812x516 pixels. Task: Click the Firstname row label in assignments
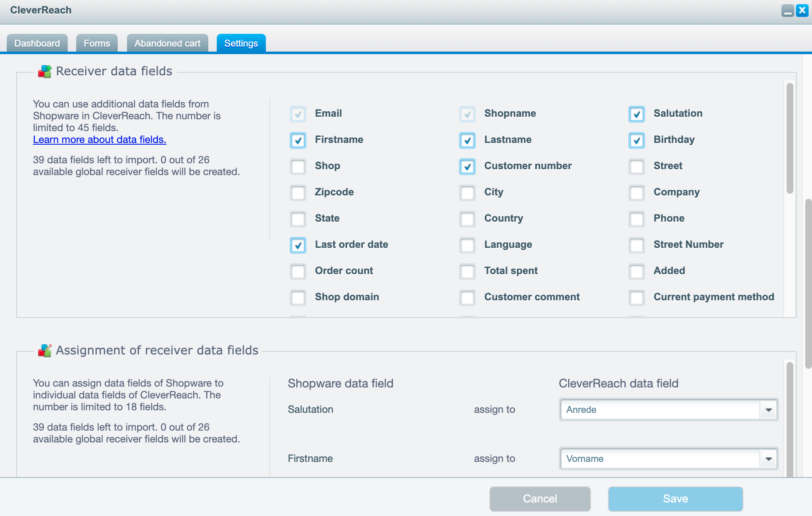tap(310, 458)
